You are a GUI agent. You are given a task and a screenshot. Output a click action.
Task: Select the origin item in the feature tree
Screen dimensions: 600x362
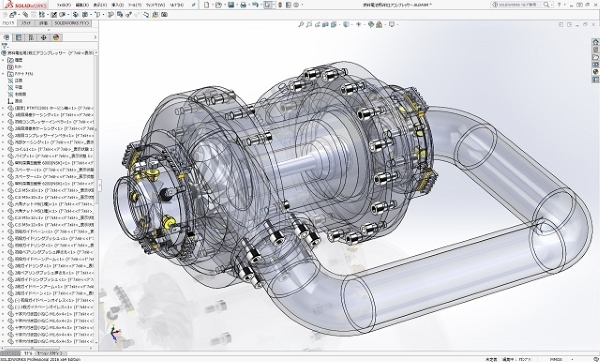[x=15, y=101]
